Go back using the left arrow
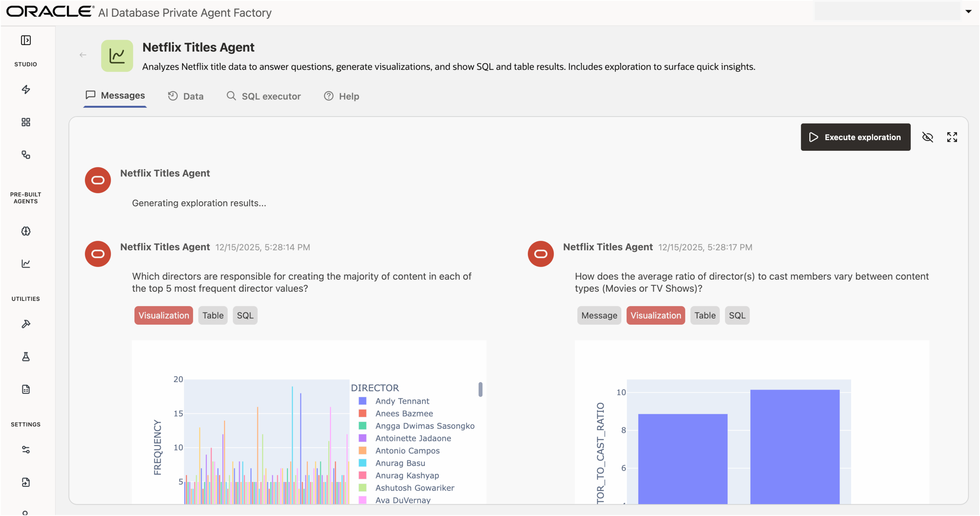 tap(83, 55)
